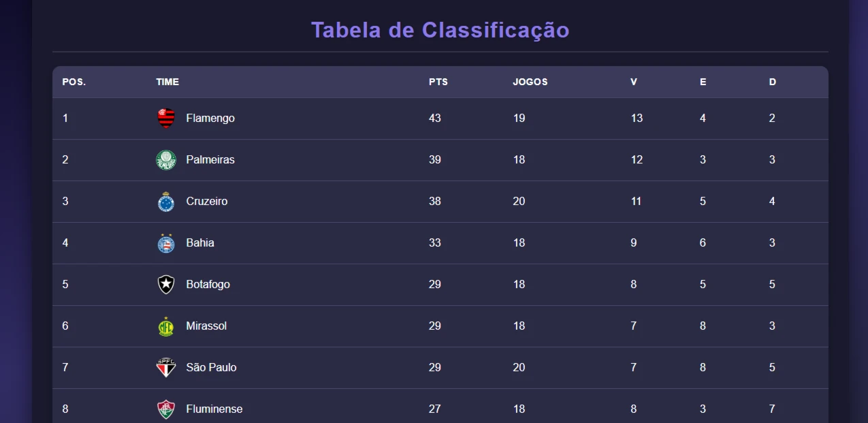
Task: Click the D losses column header
Action: [773, 82]
